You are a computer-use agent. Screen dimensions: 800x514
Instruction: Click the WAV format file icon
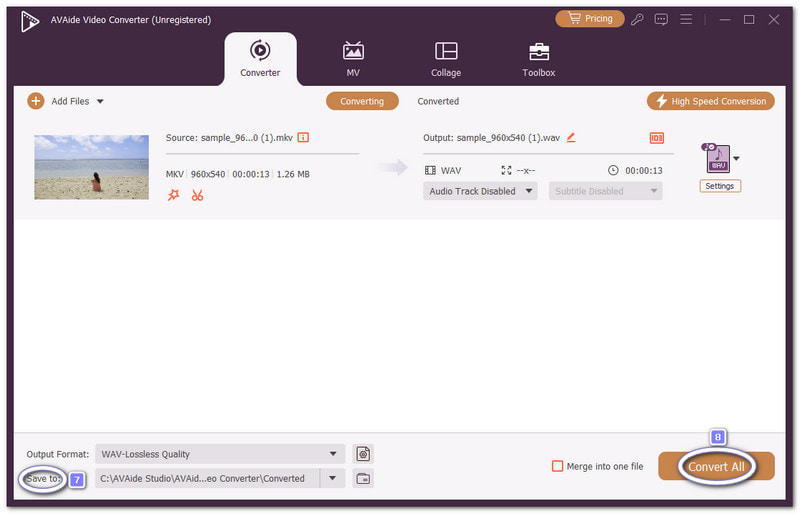(717, 158)
